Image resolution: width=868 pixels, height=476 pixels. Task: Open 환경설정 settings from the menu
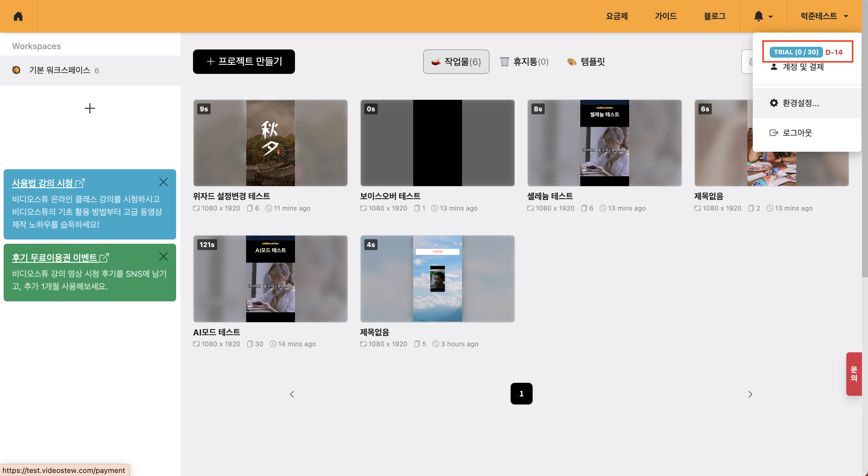(800, 103)
